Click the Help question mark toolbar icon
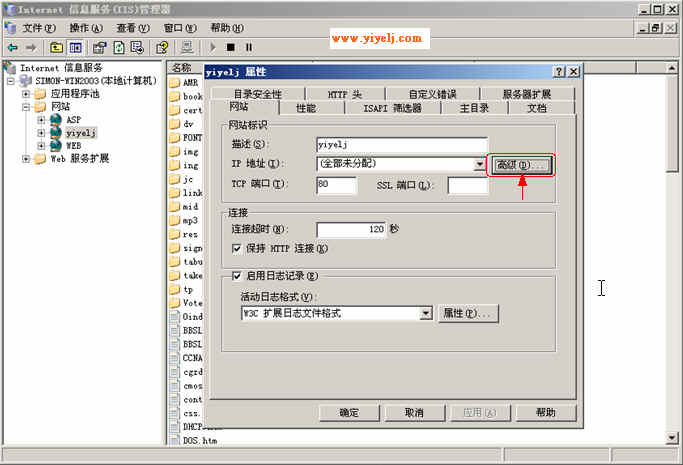Screen dimensions: 683x465 click(x=162, y=47)
